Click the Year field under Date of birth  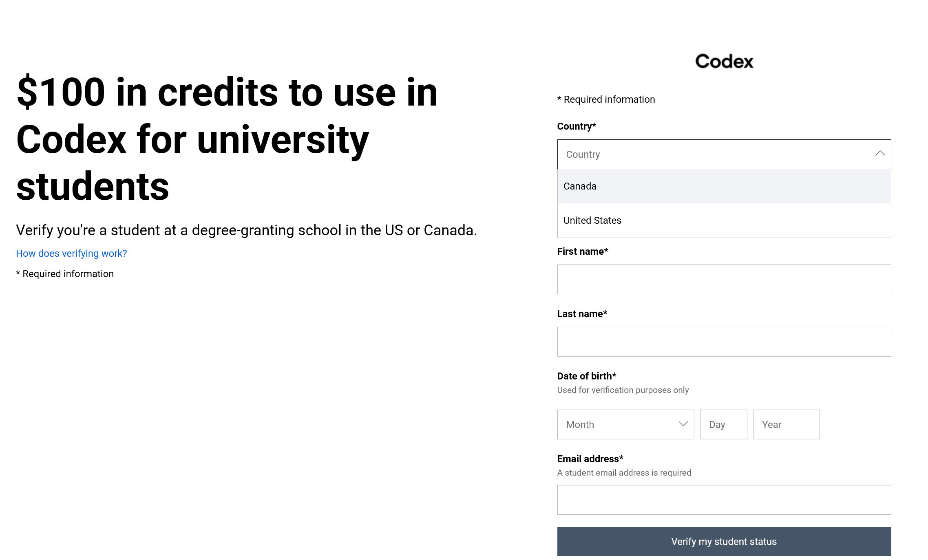point(786,424)
